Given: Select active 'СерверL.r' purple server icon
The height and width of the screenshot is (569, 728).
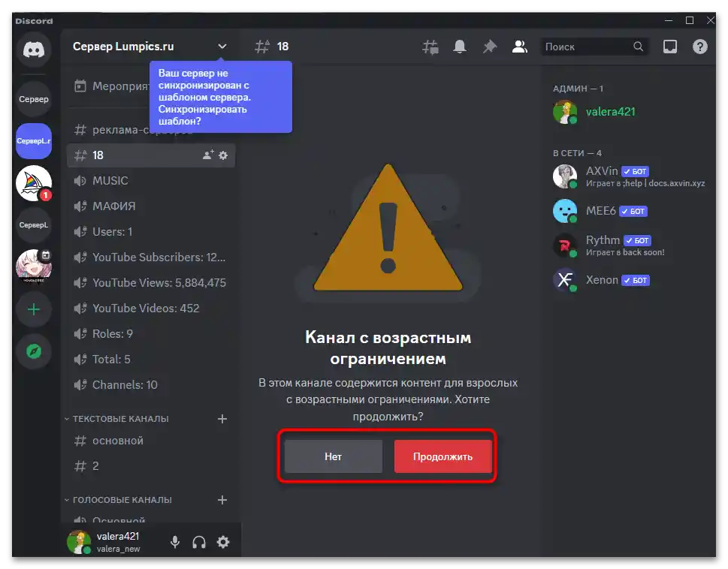Looking at the screenshot, I should [x=33, y=141].
